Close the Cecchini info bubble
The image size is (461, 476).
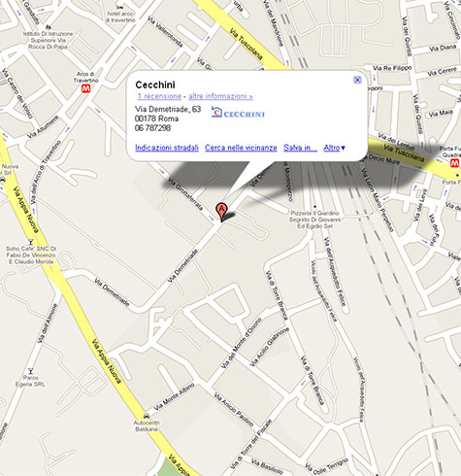pyautogui.click(x=357, y=80)
